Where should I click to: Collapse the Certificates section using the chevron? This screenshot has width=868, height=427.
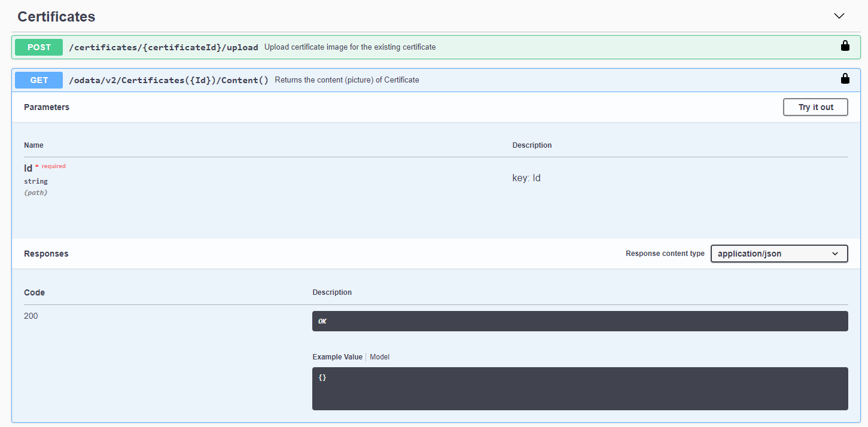tap(839, 16)
